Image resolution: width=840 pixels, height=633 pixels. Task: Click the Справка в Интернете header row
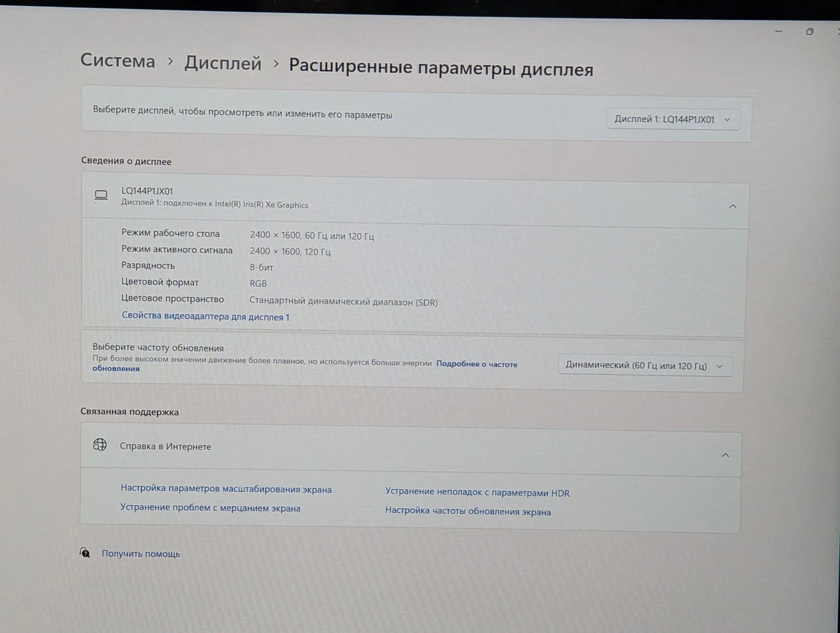tap(411, 450)
